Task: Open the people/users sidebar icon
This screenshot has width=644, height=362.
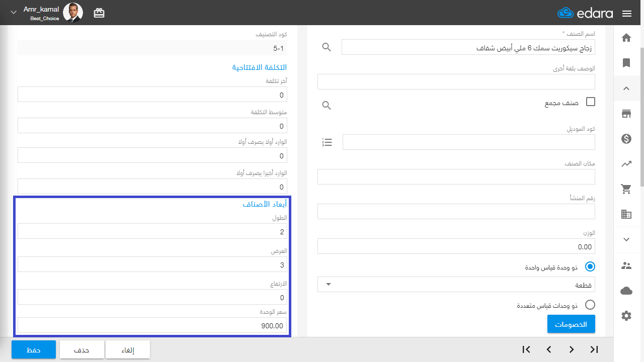Action: pos(626,265)
